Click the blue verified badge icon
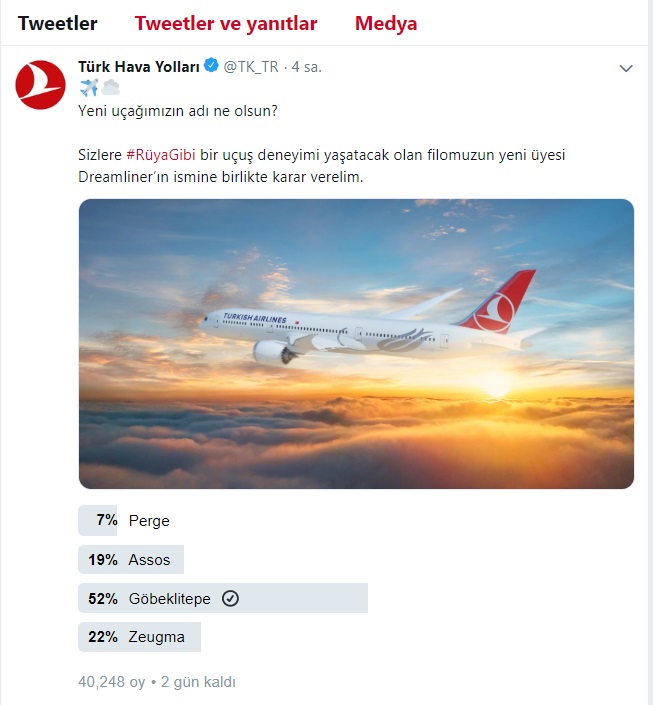 [x=211, y=66]
